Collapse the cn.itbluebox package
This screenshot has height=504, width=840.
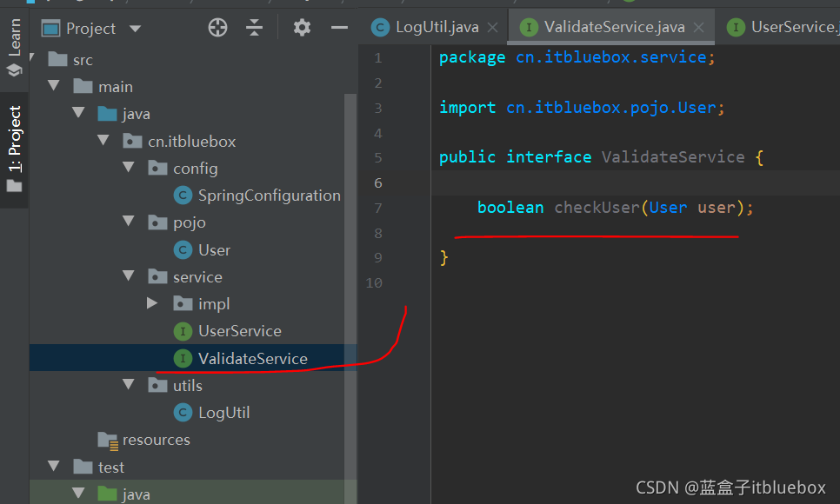pyautogui.click(x=103, y=140)
